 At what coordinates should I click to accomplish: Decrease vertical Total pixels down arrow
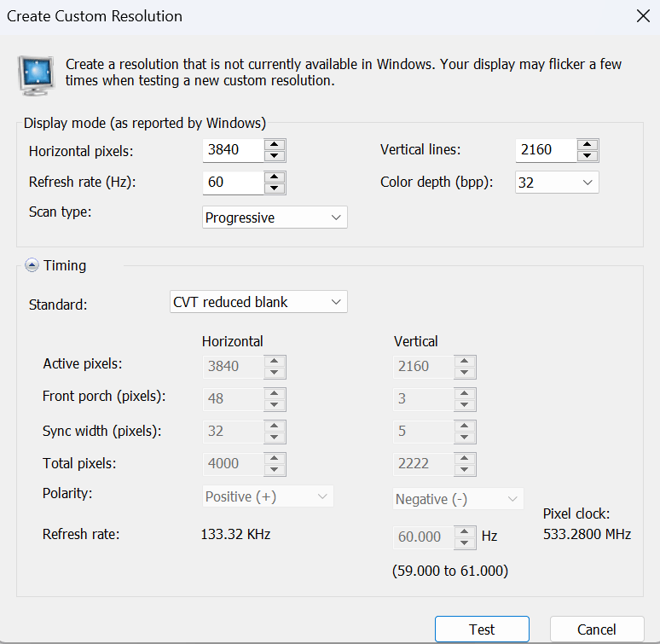pos(465,470)
